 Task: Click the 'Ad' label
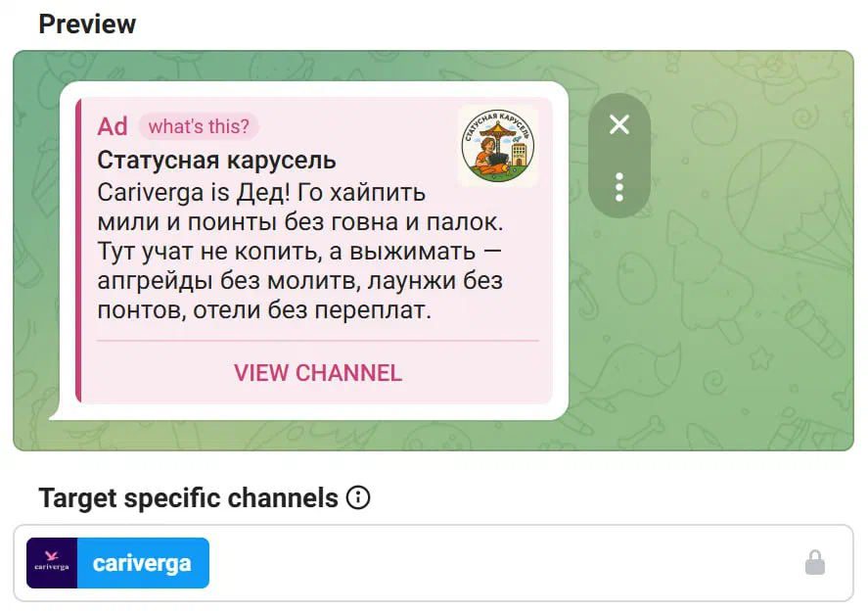pos(113,126)
